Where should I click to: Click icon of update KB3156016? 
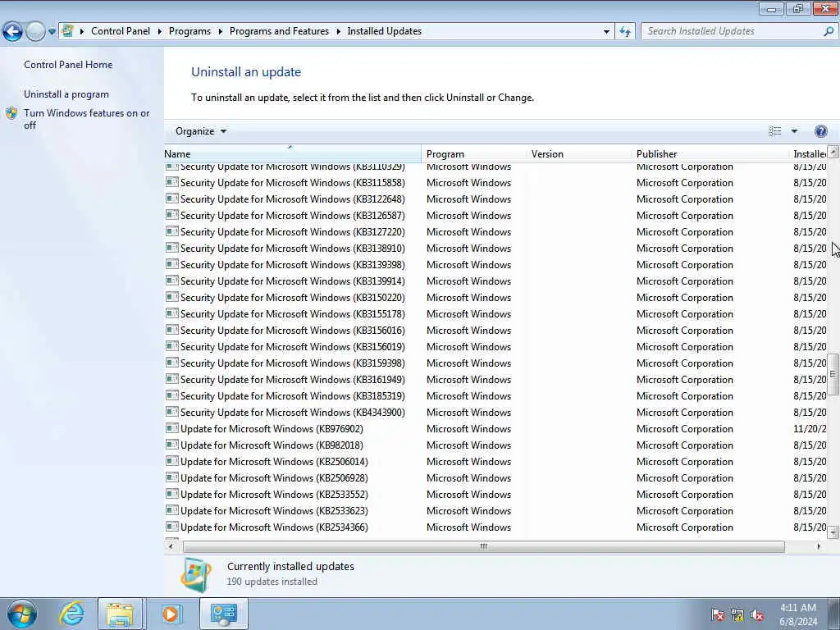pos(172,330)
